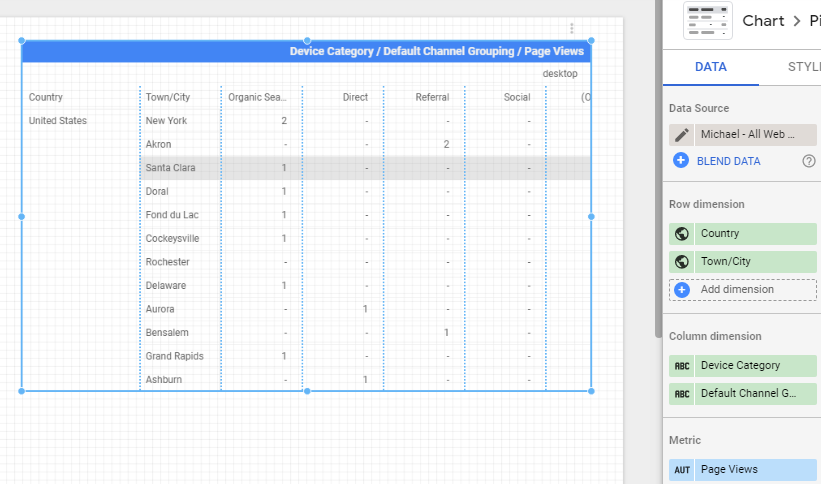Open the pivot table chart type picker icon
This screenshot has height=484, width=821.
point(707,21)
